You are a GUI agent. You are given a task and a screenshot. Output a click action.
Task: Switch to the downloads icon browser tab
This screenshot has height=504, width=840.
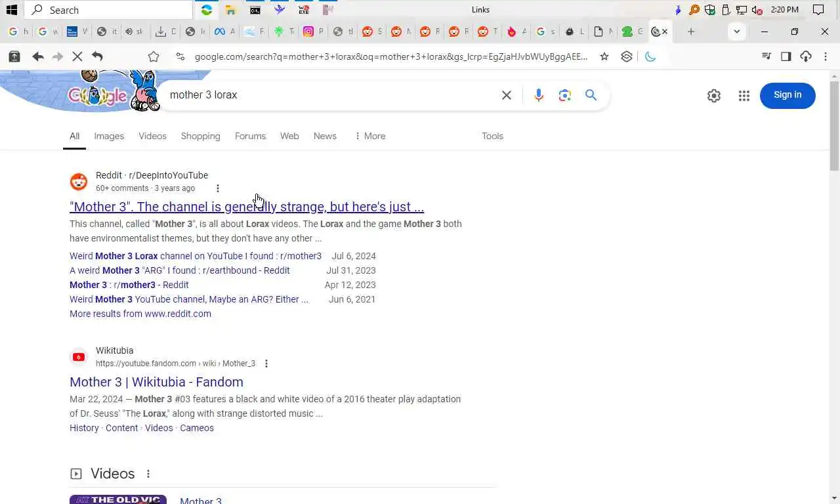coord(161,31)
